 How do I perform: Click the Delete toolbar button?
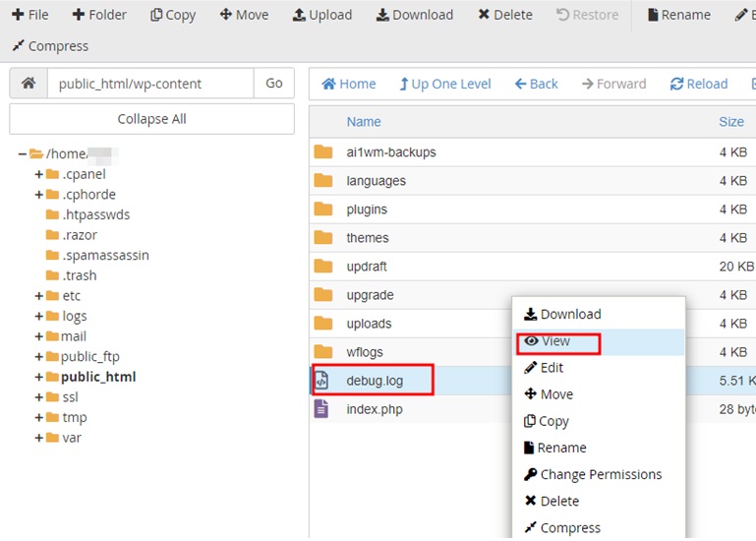click(x=505, y=15)
